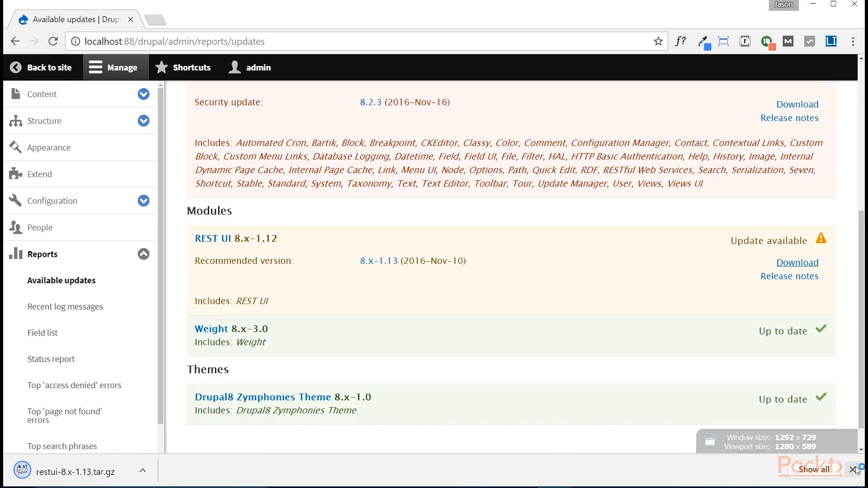Viewport: 868px width, 488px height.
Task: Click the Gmail M extension icon
Action: [788, 42]
